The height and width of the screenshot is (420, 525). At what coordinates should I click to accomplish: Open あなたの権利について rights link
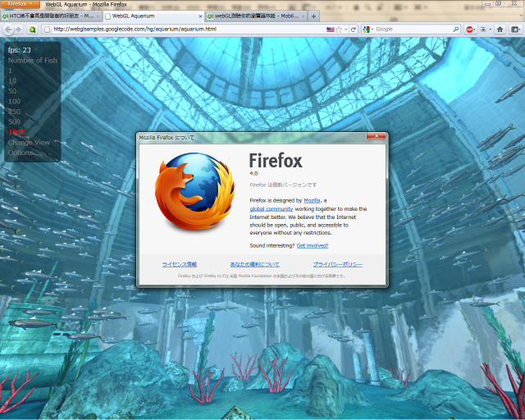tap(255, 265)
